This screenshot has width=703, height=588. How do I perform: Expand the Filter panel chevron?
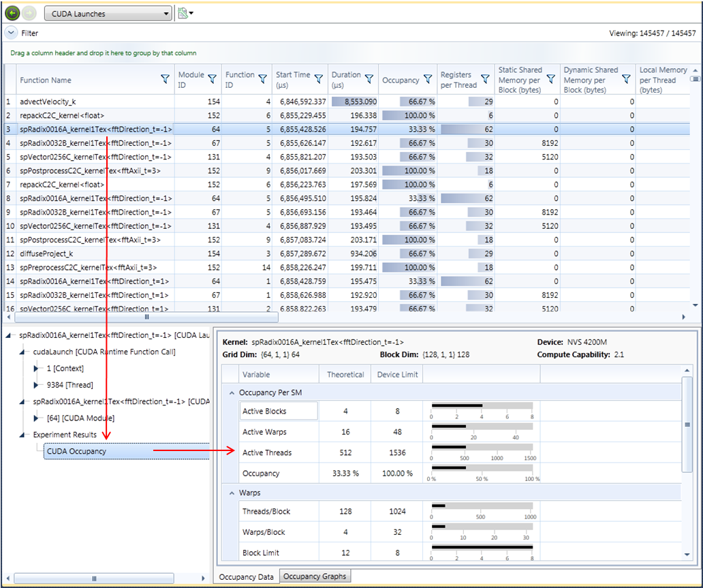(x=11, y=33)
